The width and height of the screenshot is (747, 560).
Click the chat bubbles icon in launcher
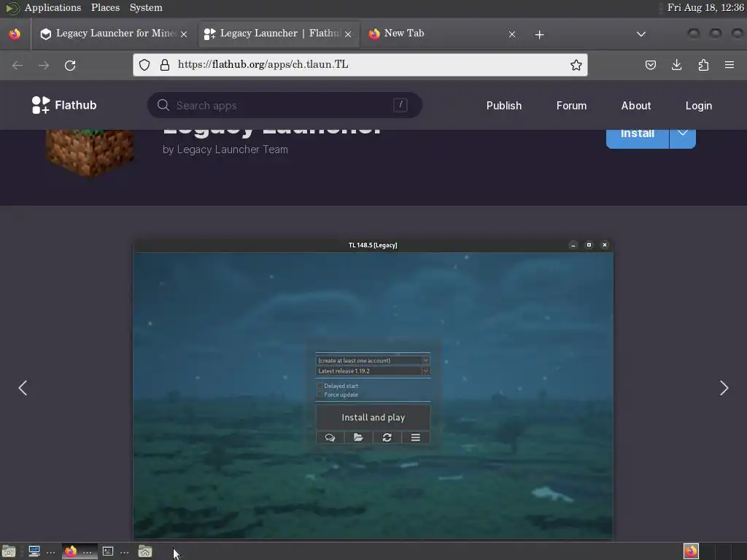330,437
